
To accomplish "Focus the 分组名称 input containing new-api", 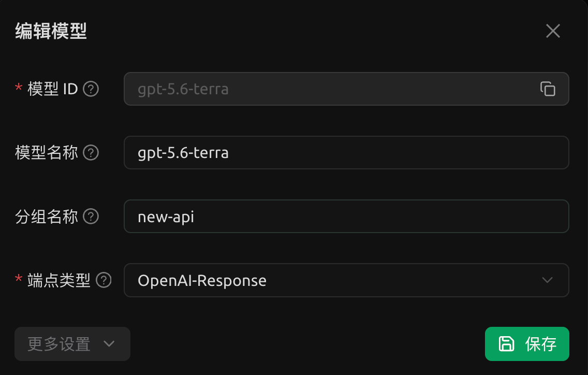I will [x=346, y=217].
